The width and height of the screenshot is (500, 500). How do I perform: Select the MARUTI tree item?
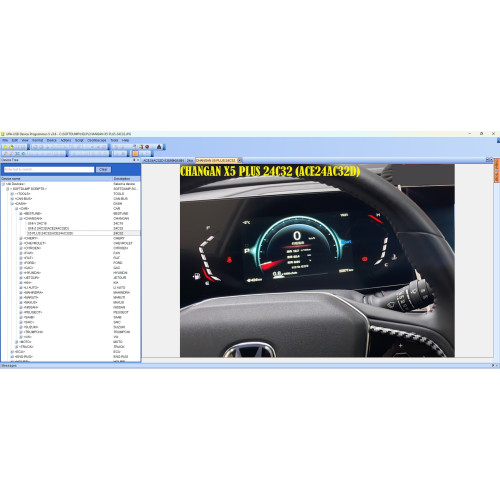31,297
